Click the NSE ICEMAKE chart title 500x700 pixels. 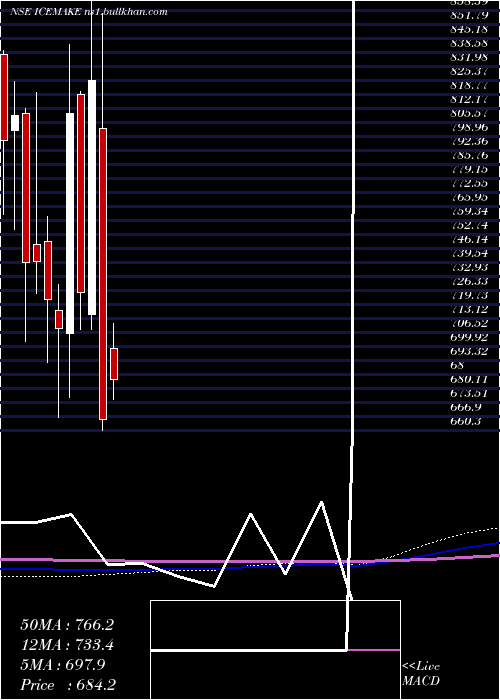(x=89, y=12)
